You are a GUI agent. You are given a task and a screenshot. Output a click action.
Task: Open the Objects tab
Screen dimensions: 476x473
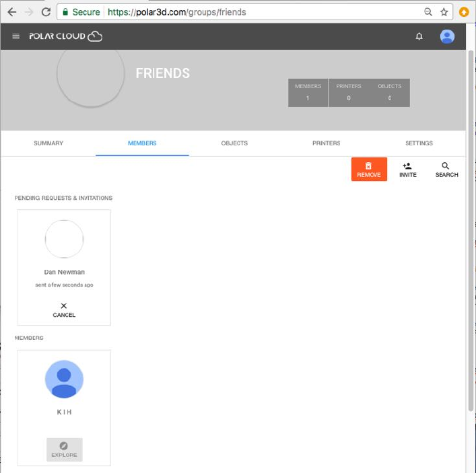[234, 143]
